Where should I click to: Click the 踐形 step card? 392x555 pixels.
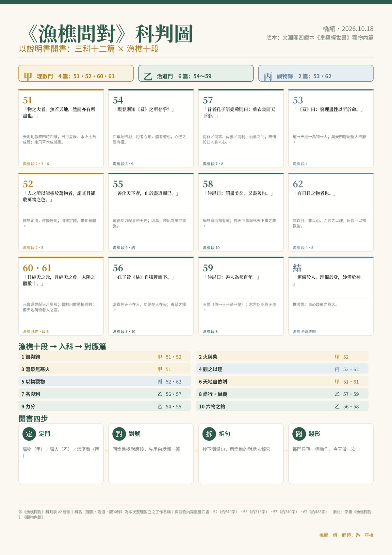[331, 454]
